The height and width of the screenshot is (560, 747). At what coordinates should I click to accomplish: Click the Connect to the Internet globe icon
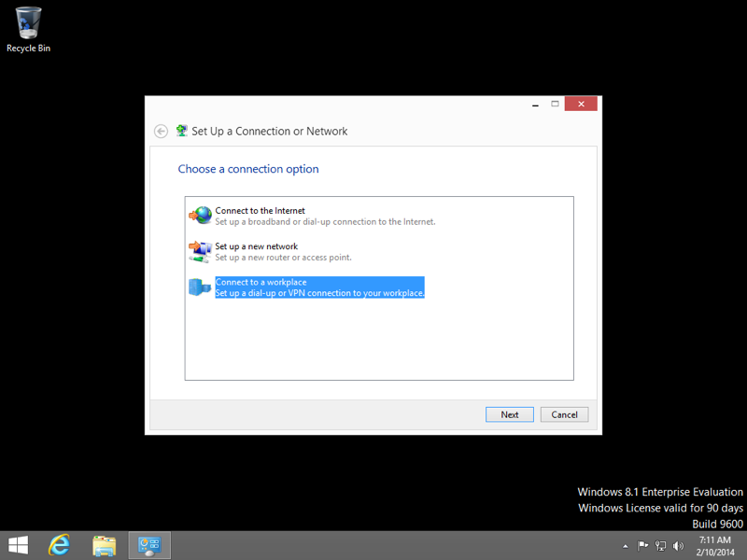(x=200, y=216)
